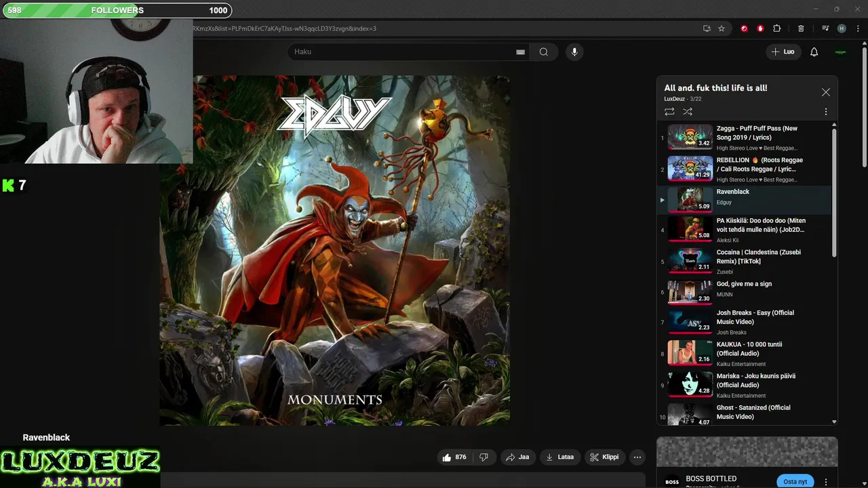
Task: Play Zagga - Puff Puff Pass from playlist
Action: click(x=745, y=138)
